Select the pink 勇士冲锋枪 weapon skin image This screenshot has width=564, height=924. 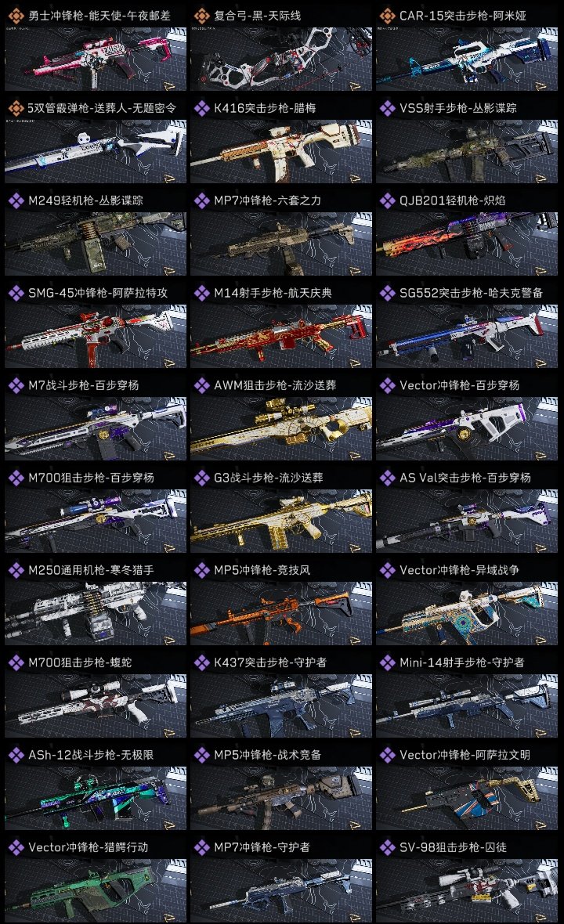pyautogui.click(x=96, y=59)
